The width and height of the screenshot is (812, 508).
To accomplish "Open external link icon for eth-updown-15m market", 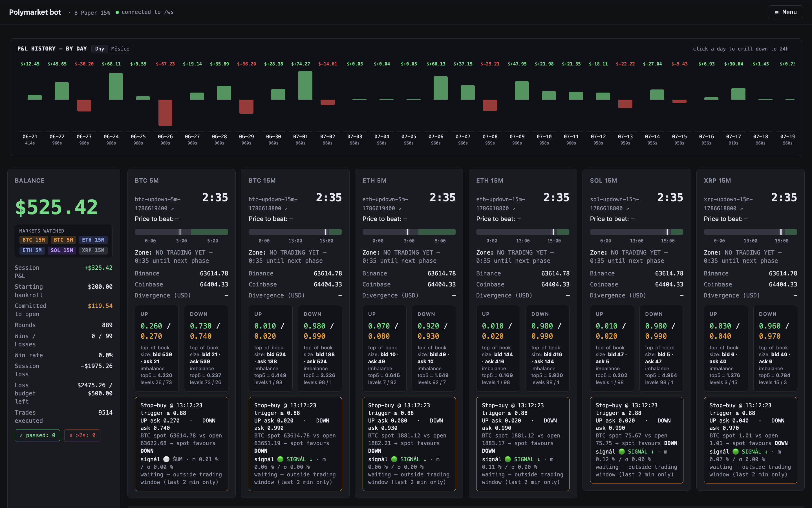I will 514,209.
